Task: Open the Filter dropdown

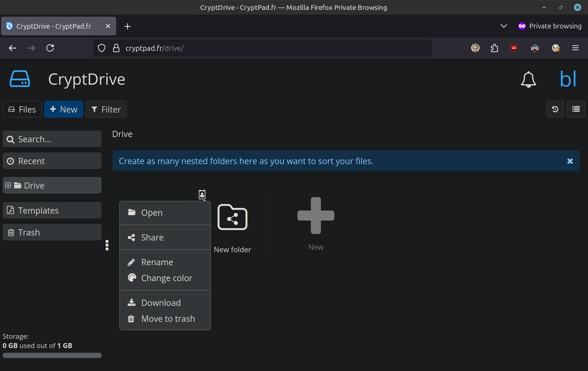Action: pos(106,109)
